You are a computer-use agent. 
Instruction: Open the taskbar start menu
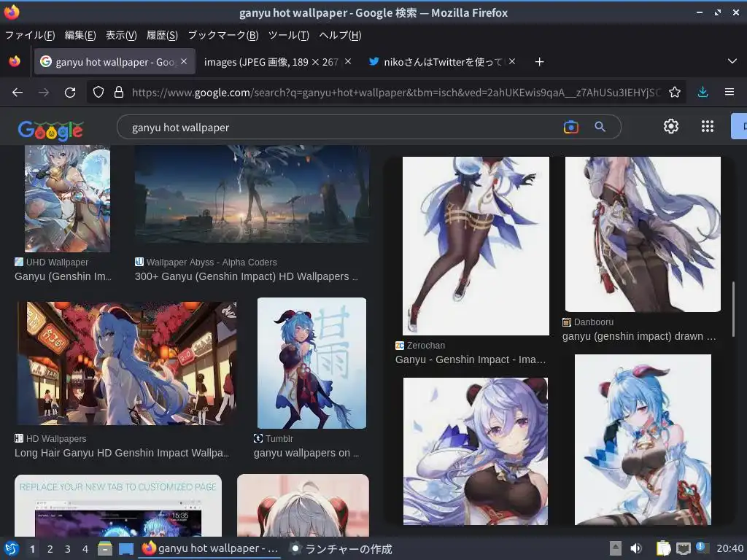[x=12, y=549]
